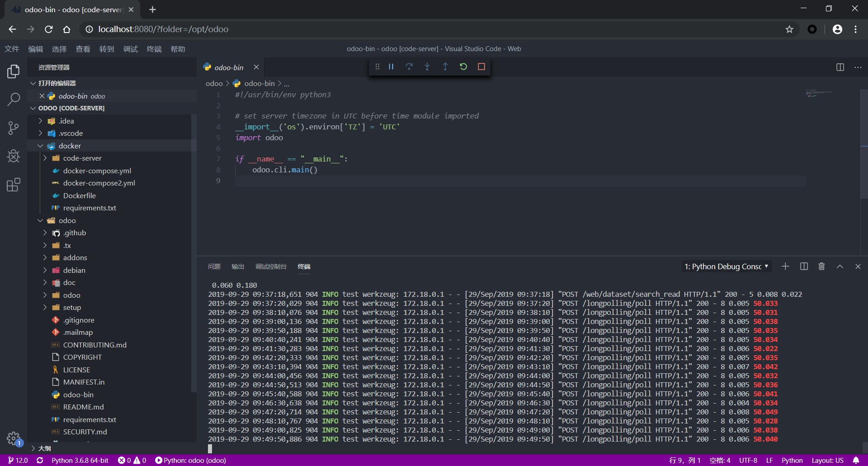Viewport: 868px width, 466px height.
Task: Close the odoo-bin editor tab
Action: point(256,67)
